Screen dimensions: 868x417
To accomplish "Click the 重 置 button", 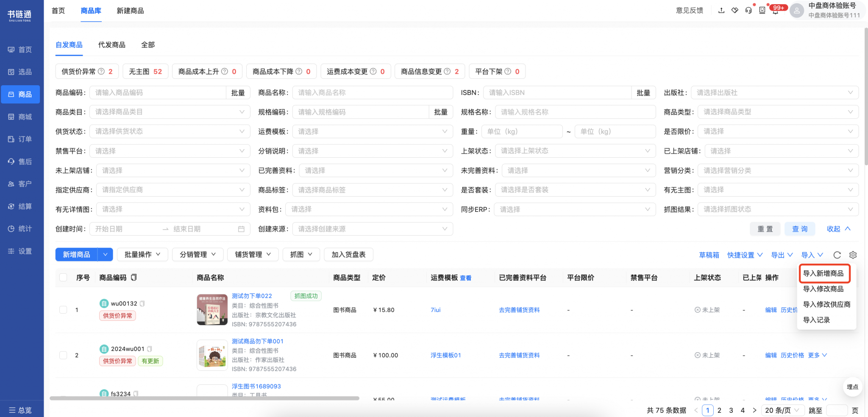I will [765, 229].
